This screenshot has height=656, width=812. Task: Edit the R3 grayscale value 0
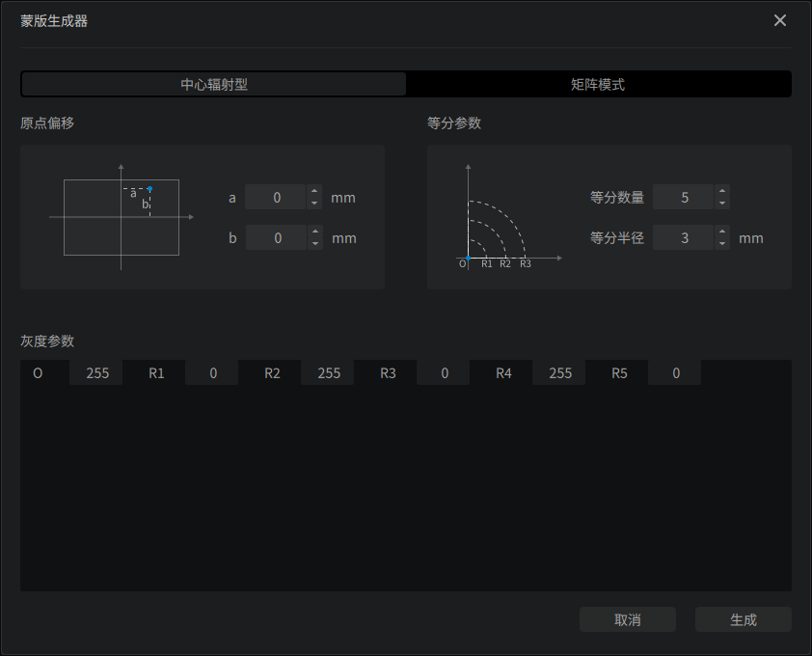(444, 372)
